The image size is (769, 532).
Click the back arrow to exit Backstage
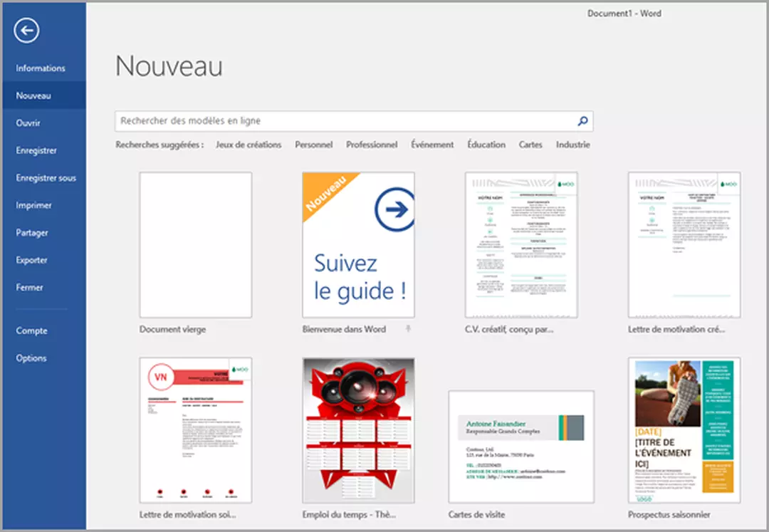[26, 31]
